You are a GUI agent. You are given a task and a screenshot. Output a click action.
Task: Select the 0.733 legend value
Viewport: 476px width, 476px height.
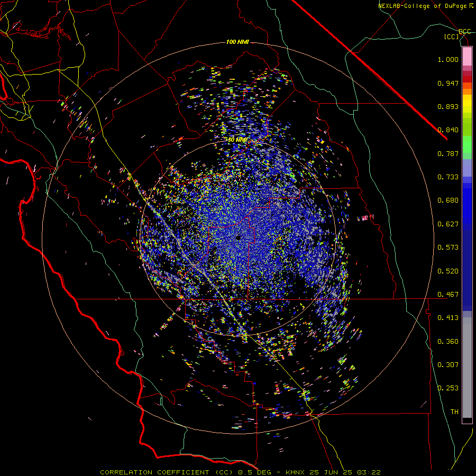point(448,177)
